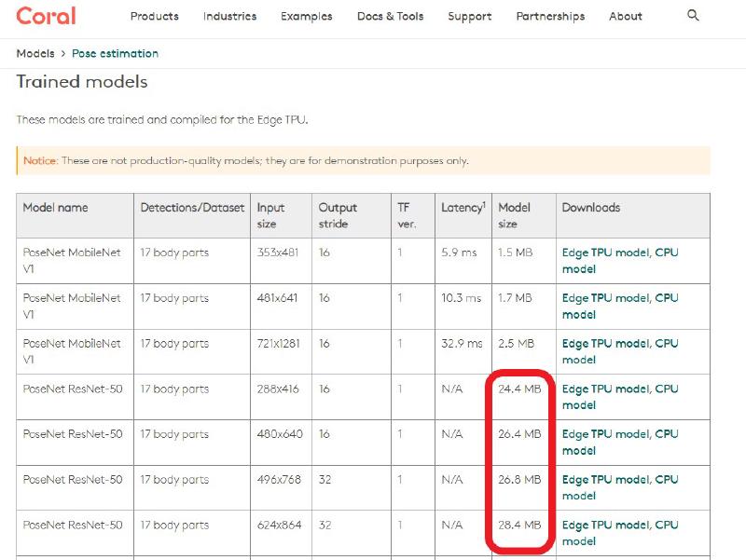Viewport: 746px width, 560px height.
Task: Click the Latency footnote superscript
Action: [x=483, y=205]
